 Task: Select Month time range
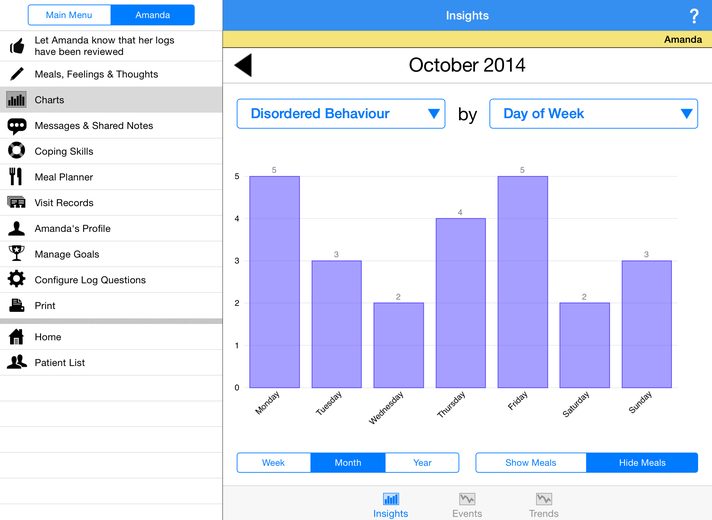[348, 463]
